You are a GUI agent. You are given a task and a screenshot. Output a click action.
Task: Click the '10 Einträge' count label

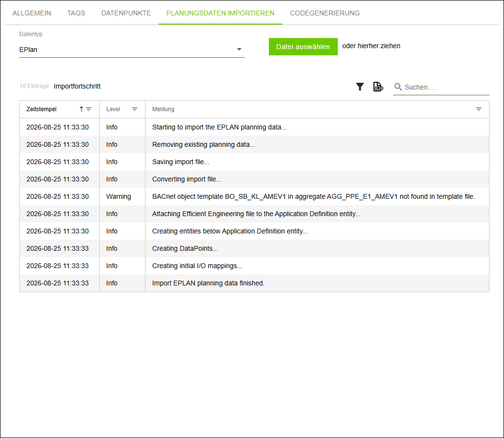pos(34,86)
